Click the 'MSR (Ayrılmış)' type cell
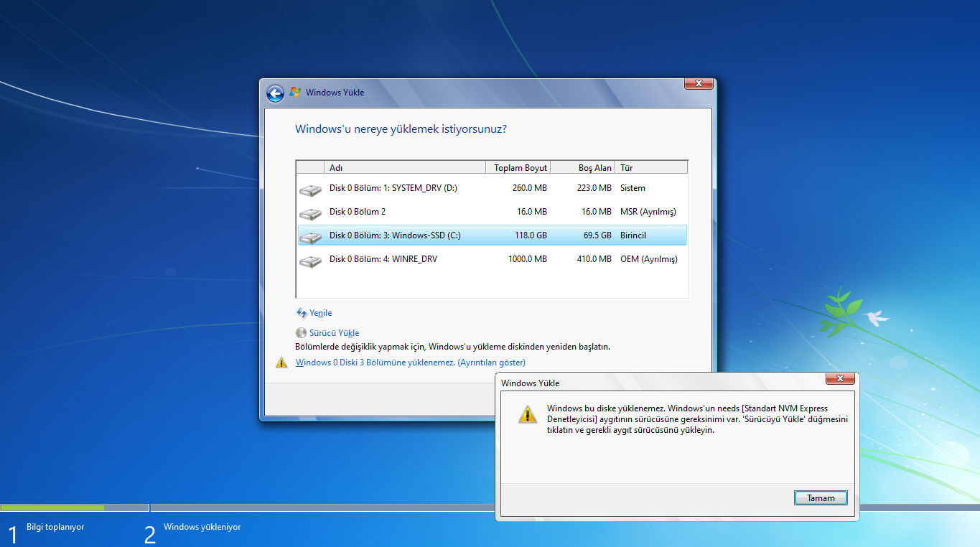Viewport: 980px width, 547px height. point(648,212)
